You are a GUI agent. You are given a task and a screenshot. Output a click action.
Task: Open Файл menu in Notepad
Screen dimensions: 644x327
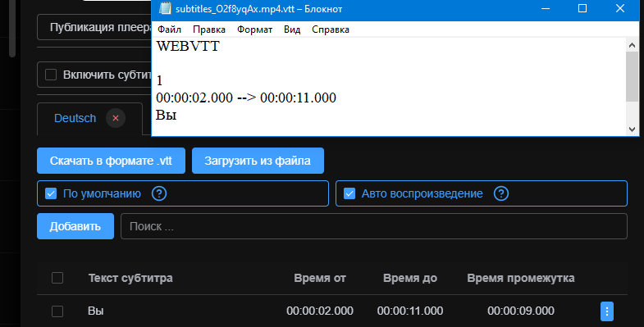click(169, 30)
